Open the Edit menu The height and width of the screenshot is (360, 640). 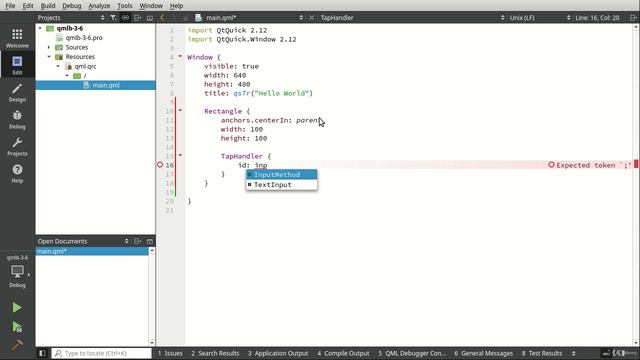pyautogui.click(x=28, y=6)
